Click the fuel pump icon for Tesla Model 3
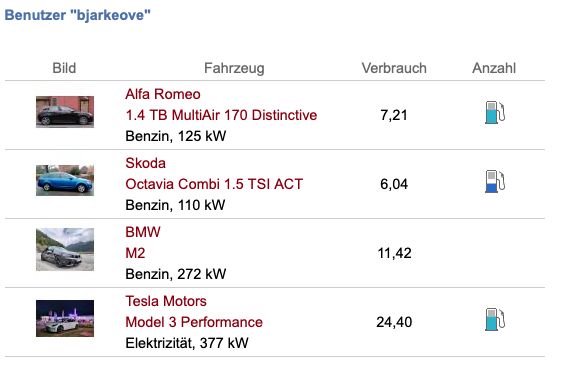Screen dimensions: 562x371 coord(495,319)
